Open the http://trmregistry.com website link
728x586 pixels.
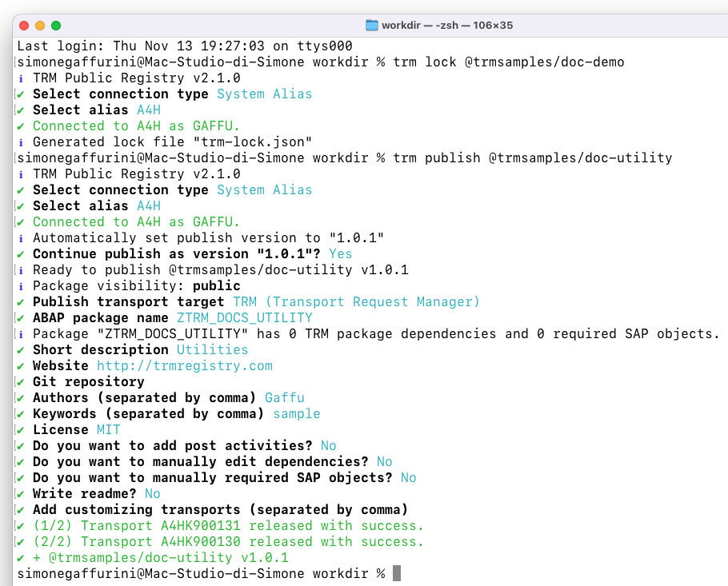pyautogui.click(x=184, y=365)
